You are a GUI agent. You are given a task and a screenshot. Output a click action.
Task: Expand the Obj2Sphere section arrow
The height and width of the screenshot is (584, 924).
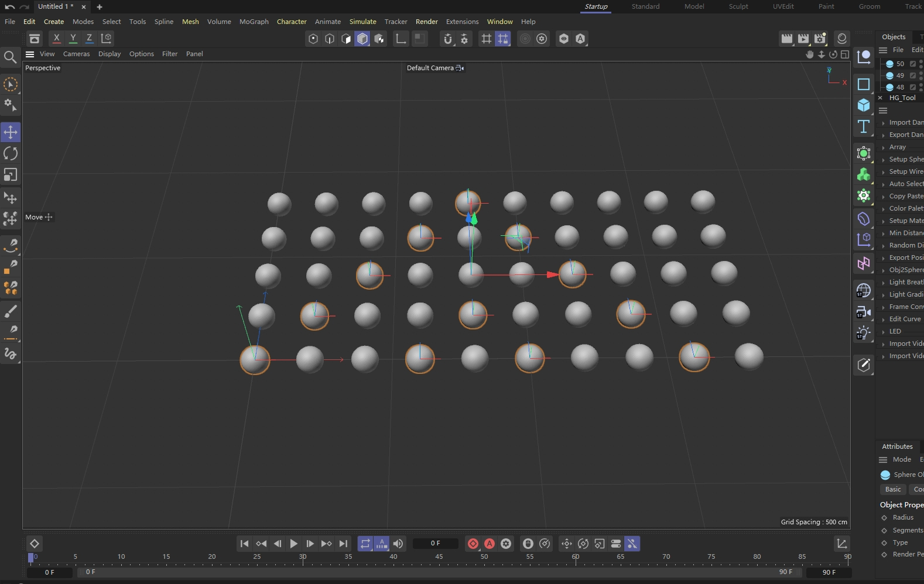click(884, 270)
